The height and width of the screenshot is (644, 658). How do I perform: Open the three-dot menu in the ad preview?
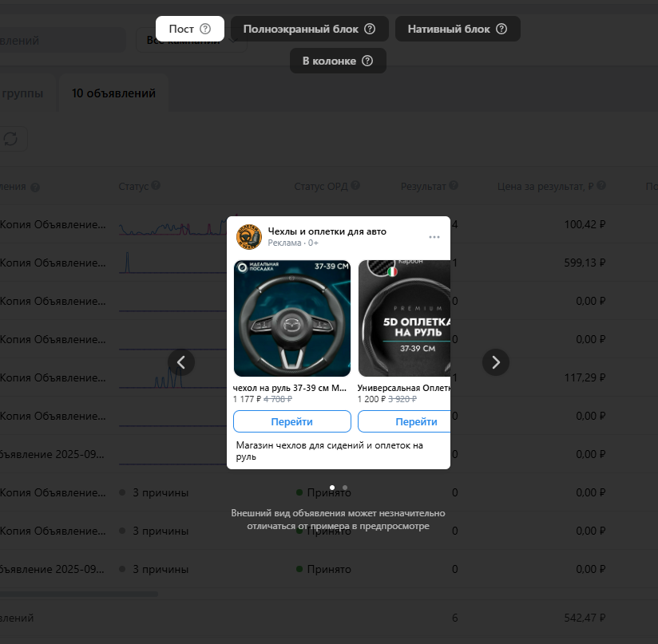(434, 237)
